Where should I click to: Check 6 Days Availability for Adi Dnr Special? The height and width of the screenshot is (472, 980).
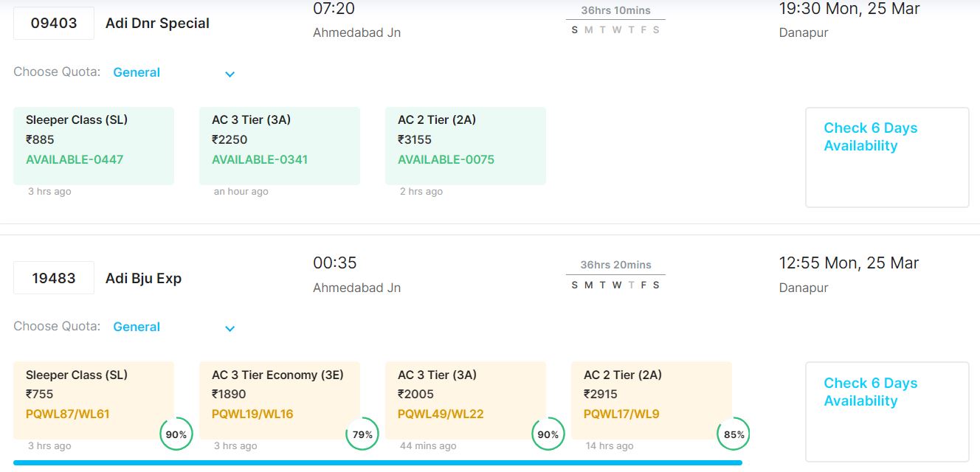coord(886,156)
